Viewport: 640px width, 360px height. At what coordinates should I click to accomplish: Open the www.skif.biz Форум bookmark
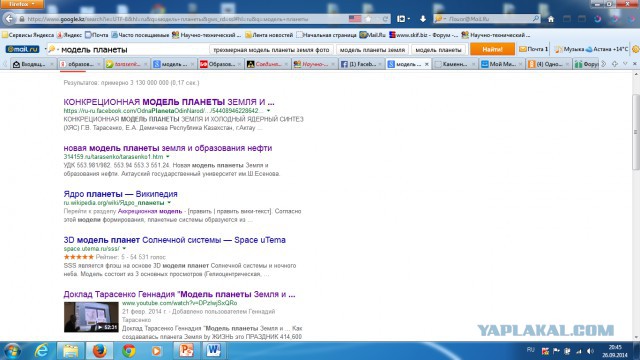[x=424, y=35]
